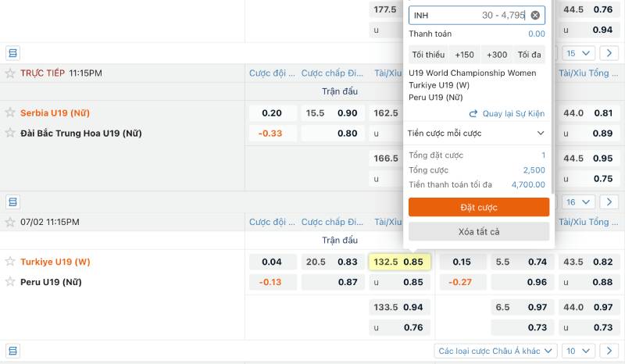Select the Tối đa stake option
Screen dimensions: 625x364
point(529,55)
